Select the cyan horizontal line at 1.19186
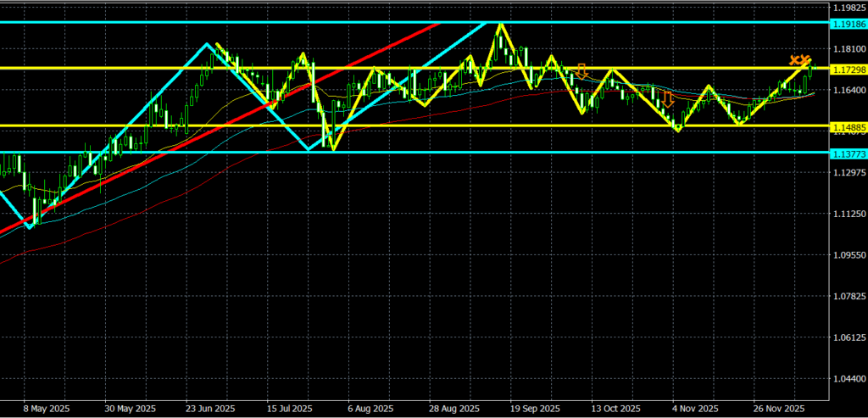This screenshot has height=418, width=868. point(254,23)
